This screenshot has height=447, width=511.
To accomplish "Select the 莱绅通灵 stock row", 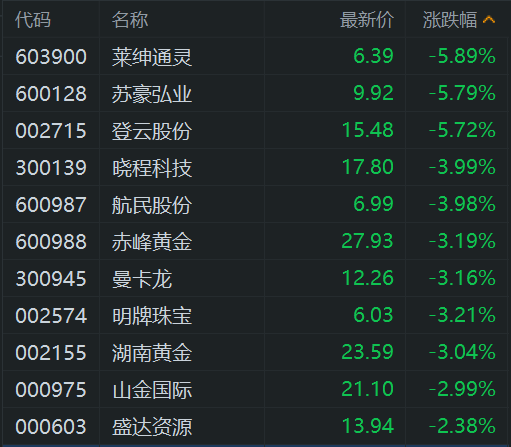I will click(255, 56).
